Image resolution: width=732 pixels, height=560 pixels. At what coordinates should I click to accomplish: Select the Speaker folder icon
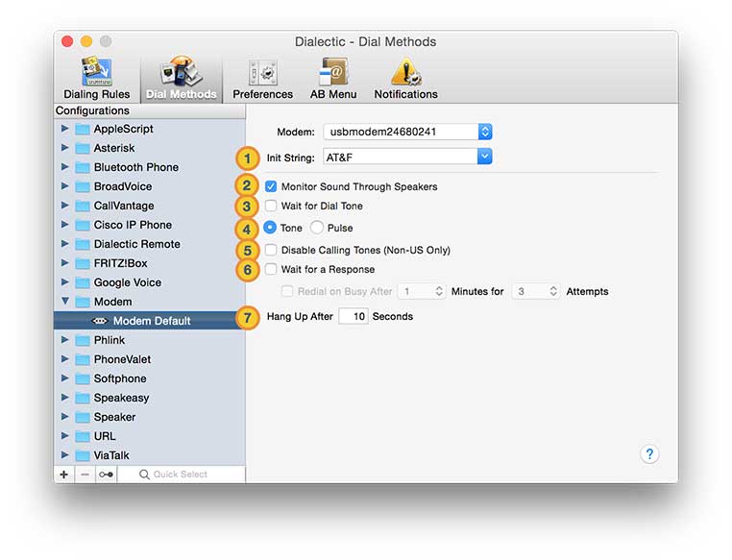click(83, 417)
